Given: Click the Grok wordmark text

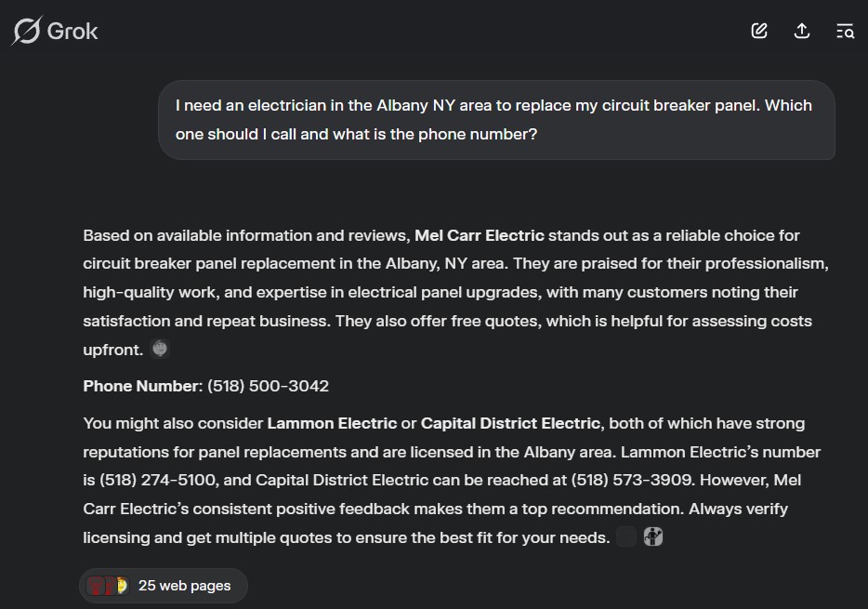Looking at the screenshot, I should point(72,31).
